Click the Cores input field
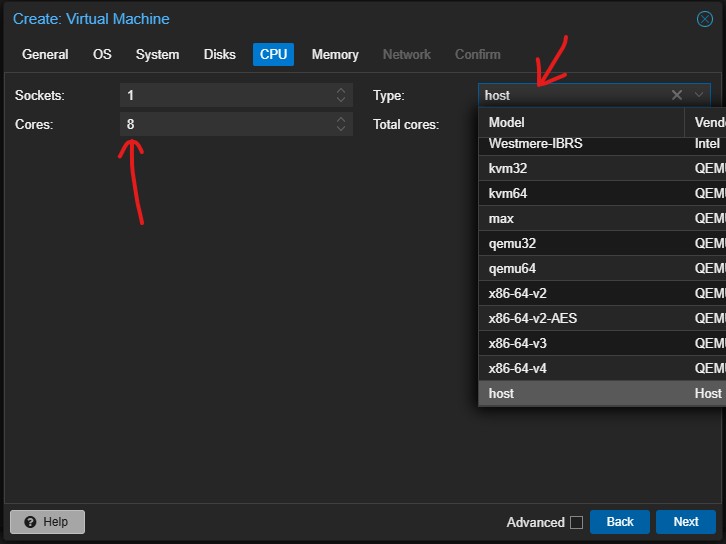The image size is (726, 544). tap(225, 124)
